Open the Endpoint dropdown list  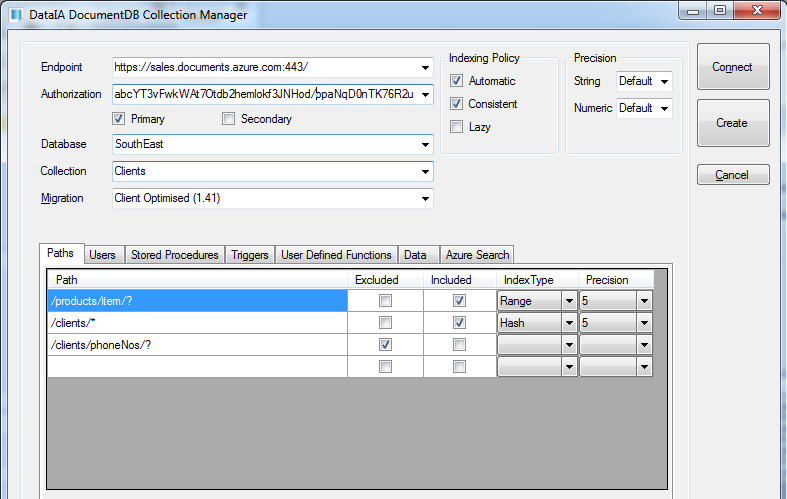tap(425, 67)
